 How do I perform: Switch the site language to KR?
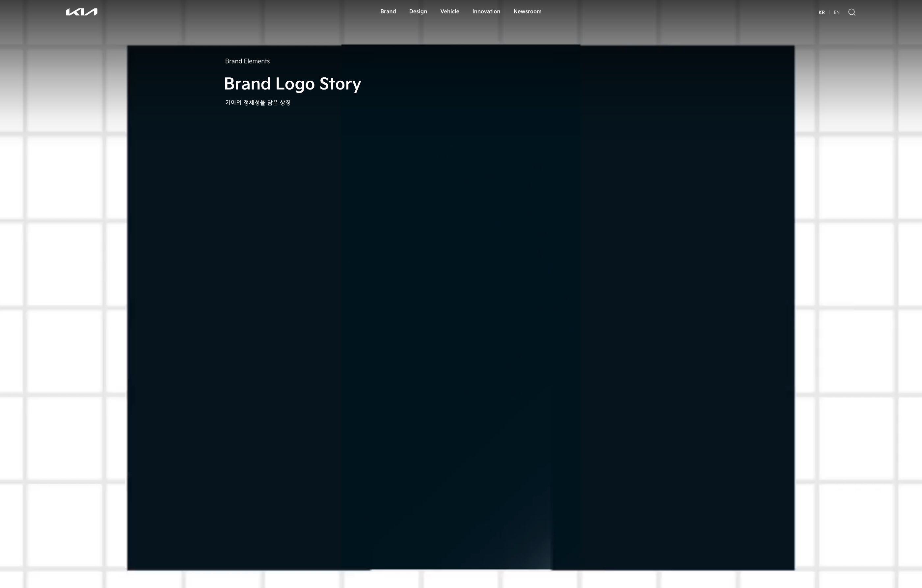coord(821,12)
